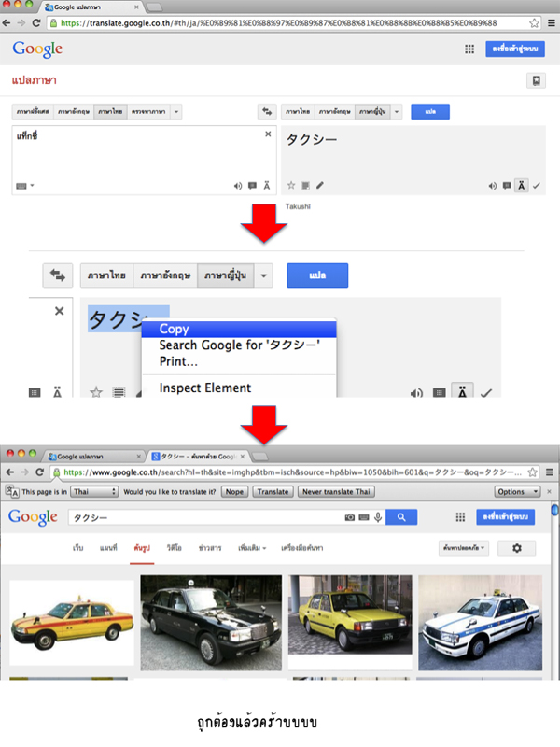Open Google apps grid in the top Translate window

click(x=469, y=49)
